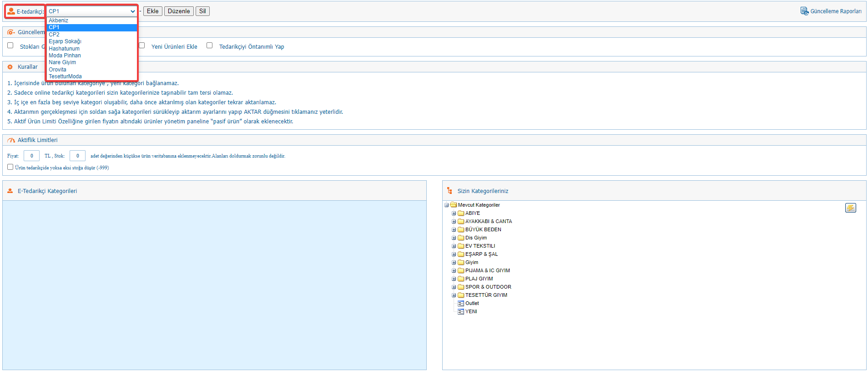The image size is (868, 371).
Task: Select the ABIYE folder icon
Action: point(461,213)
